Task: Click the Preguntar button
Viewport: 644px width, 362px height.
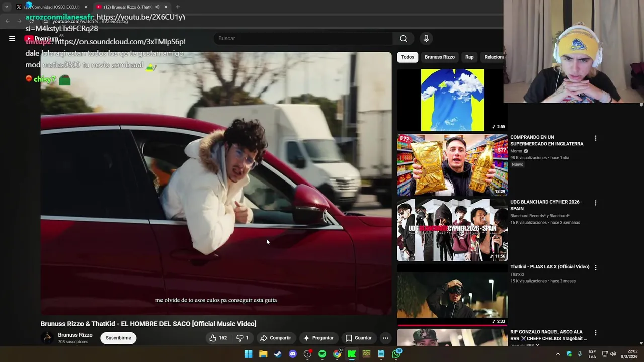Action: [x=318, y=338]
